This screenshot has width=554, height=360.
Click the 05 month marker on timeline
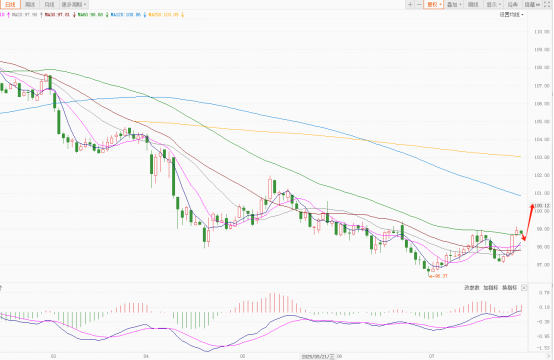[242, 356]
